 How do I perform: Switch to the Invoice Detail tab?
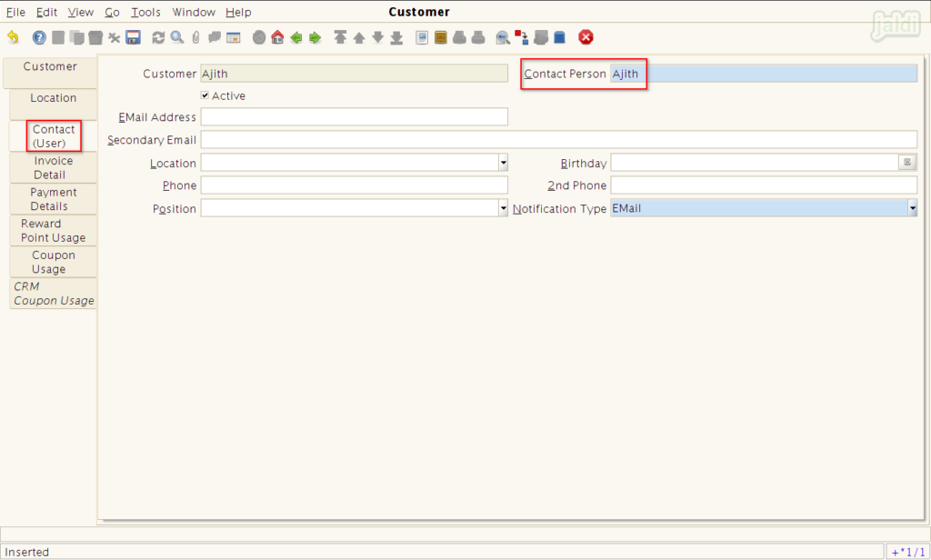tap(54, 167)
